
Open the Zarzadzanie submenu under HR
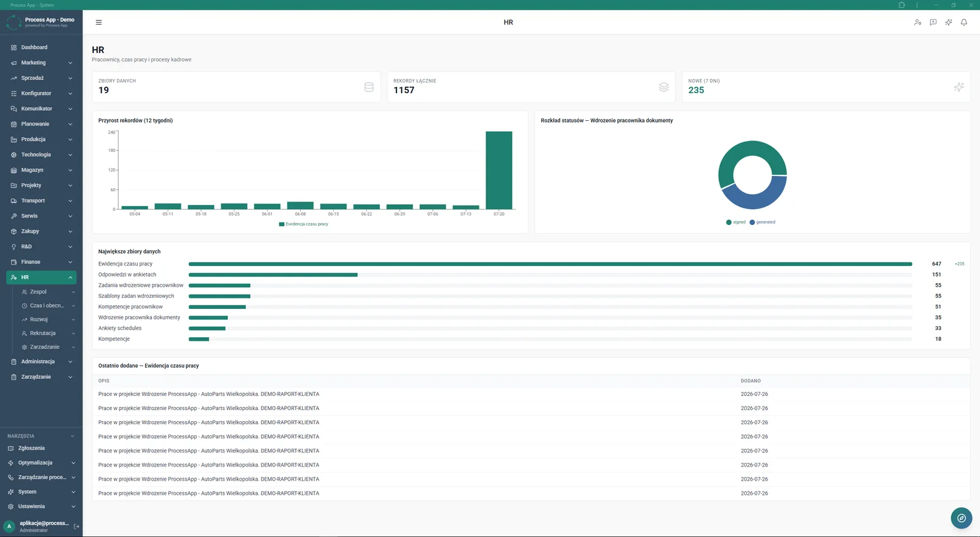[47, 347]
